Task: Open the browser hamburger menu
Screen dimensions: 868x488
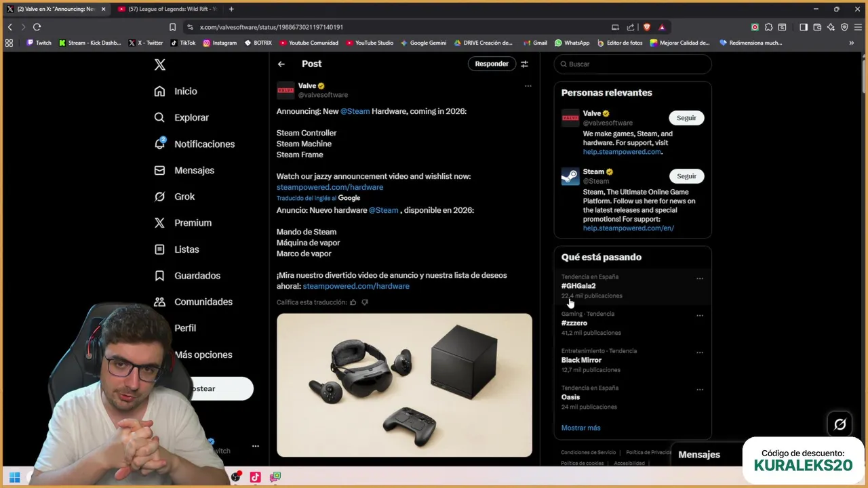Action: [858, 27]
